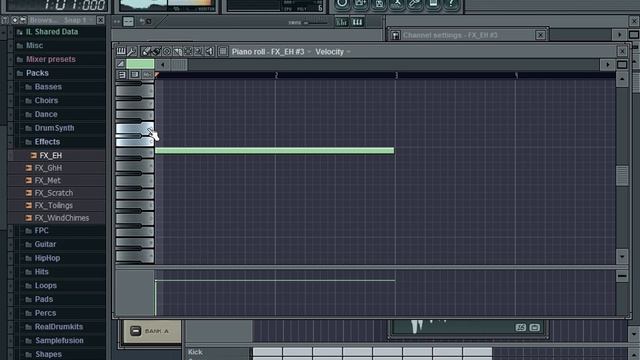Toggle the fourth Kick step button
The width and height of the screenshot is (640, 360).
pos(358,353)
